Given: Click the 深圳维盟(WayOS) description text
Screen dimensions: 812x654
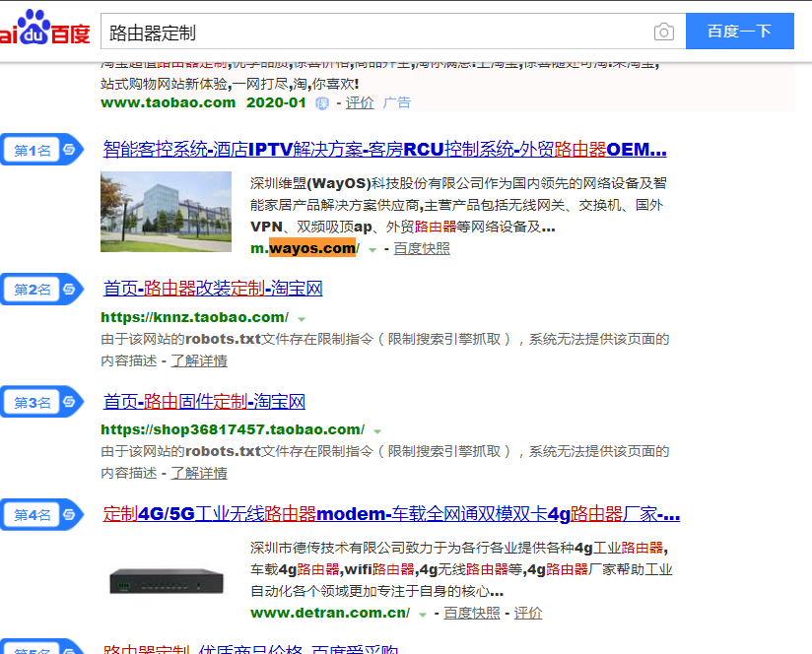Looking at the screenshot, I should [x=458, y=205].
